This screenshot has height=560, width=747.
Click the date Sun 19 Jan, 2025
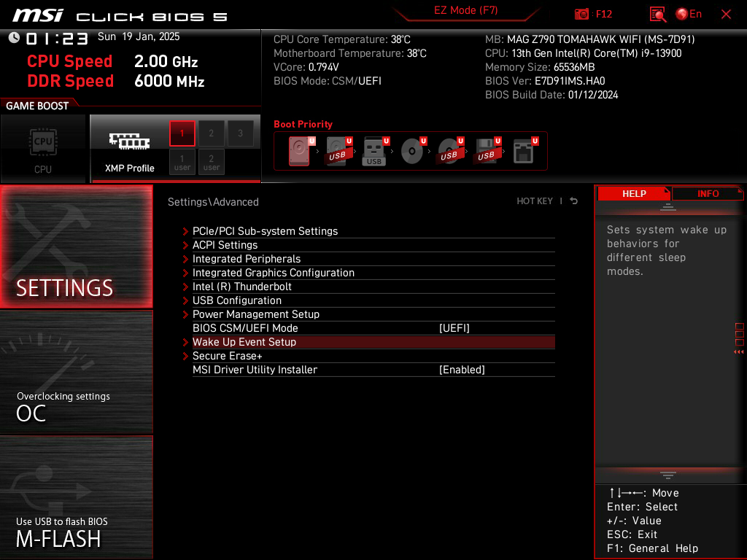click(139, 36)
